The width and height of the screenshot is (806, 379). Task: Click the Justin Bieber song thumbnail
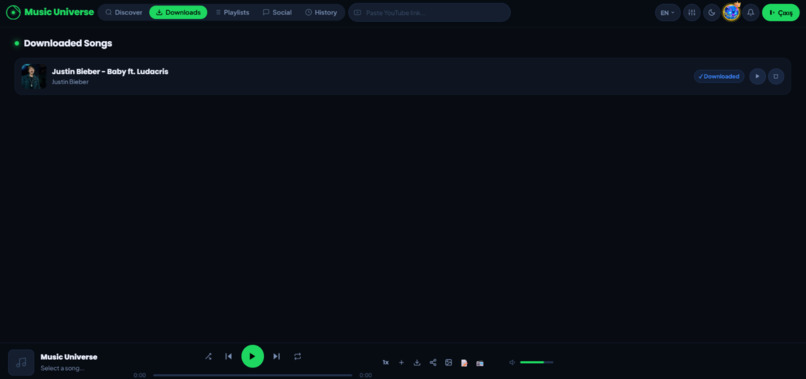click(34, 76)
